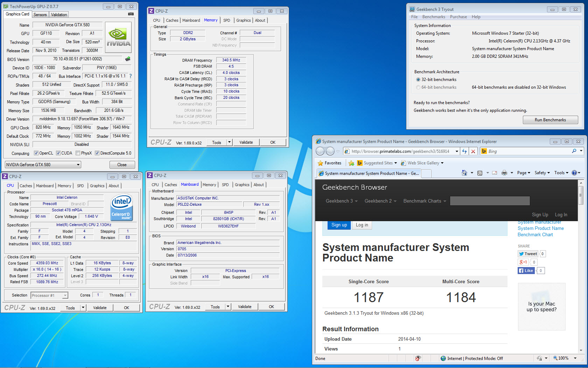Click the IE Print icon
Screen dimensions: 588x368
(504, 173)
